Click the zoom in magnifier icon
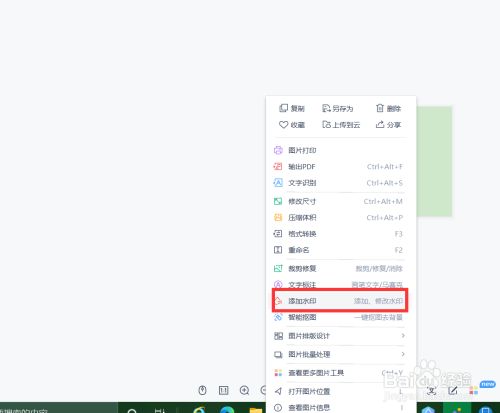Viewport: 500px width, 413px height. (x=245, y=390)
